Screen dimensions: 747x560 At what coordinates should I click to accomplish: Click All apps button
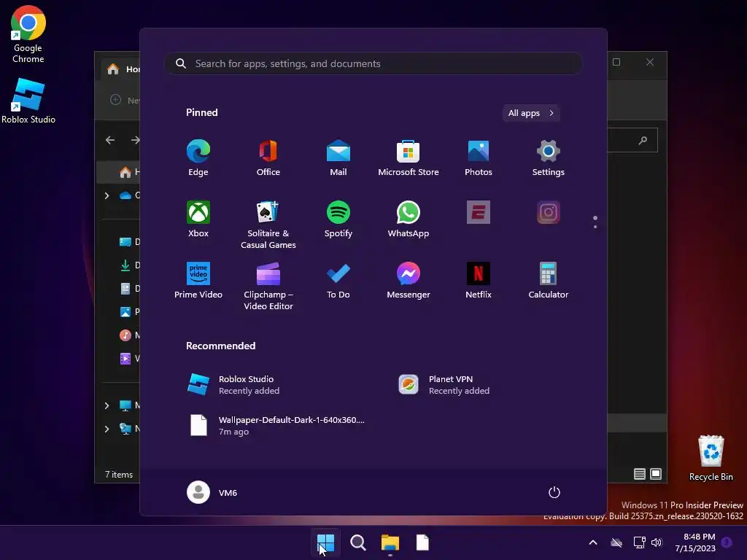coord(531,113)
